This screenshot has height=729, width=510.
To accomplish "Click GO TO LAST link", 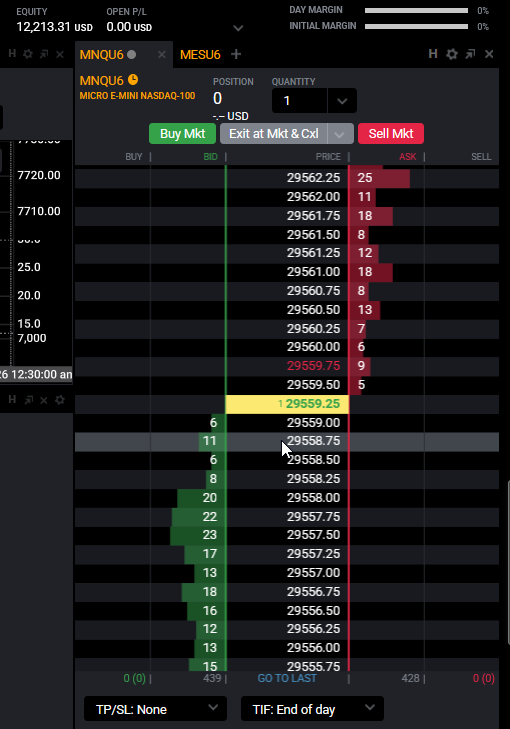I will 287,678.
